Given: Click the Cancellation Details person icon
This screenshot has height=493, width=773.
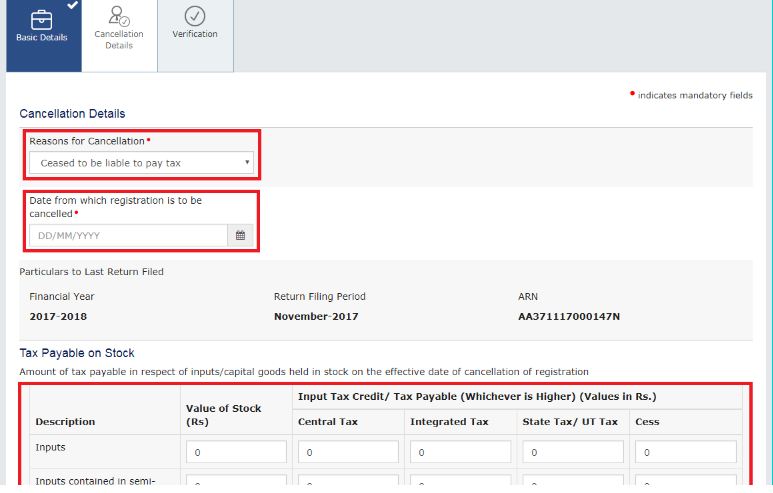Looking at the screenshot, I should (119, 15).
